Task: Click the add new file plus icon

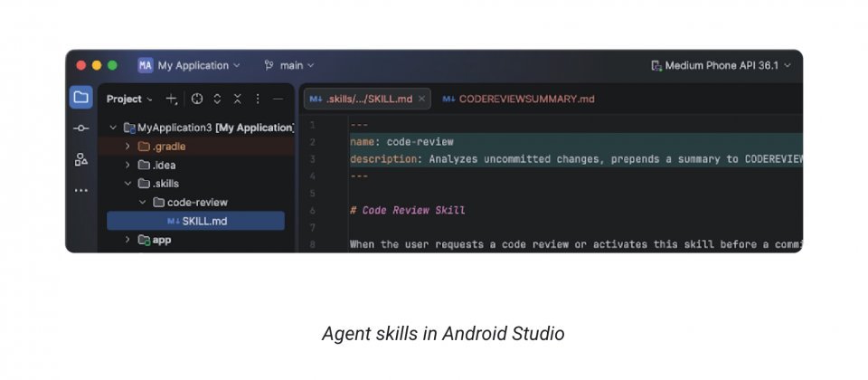Action: [171, 99]
